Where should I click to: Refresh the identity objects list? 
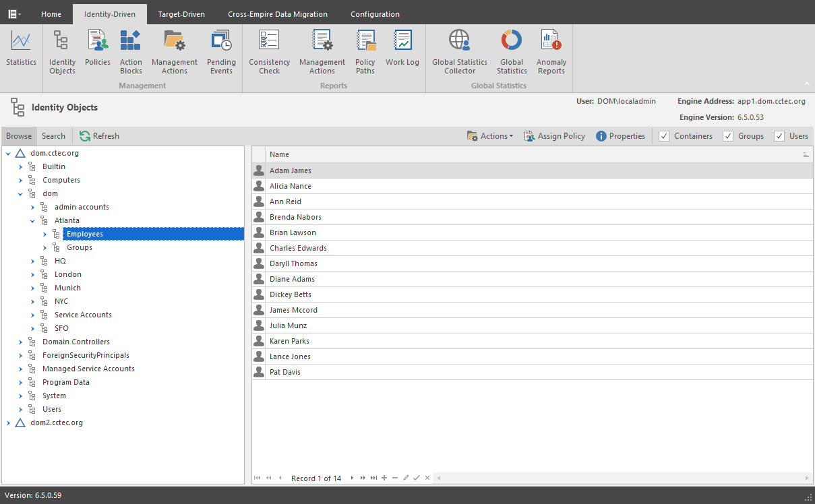99,136
